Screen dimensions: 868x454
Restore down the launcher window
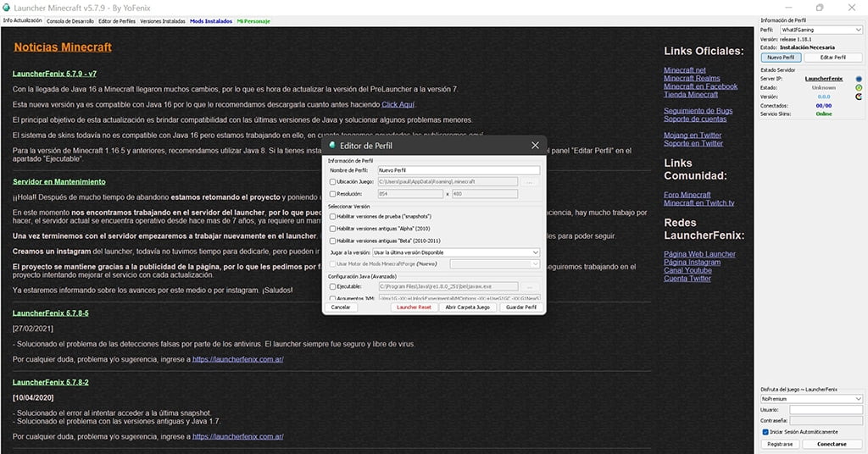pos(820,8)
